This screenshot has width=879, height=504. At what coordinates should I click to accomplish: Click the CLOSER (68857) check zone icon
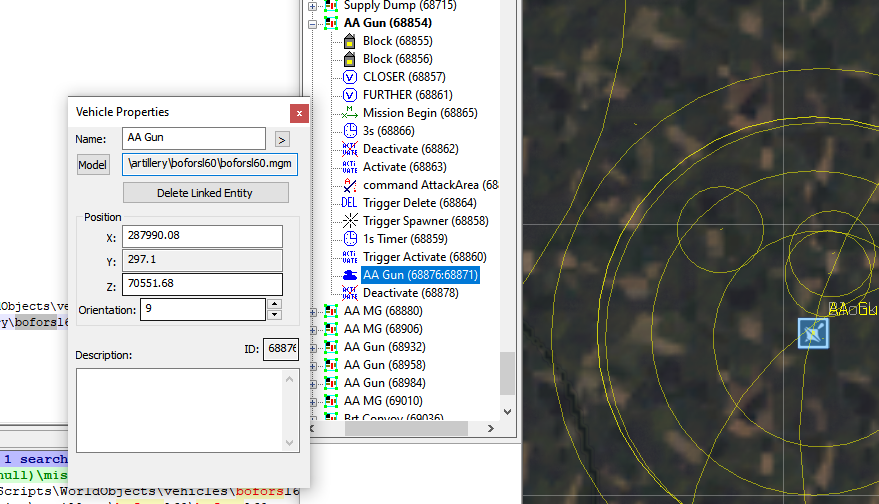[x=350, y=77]
